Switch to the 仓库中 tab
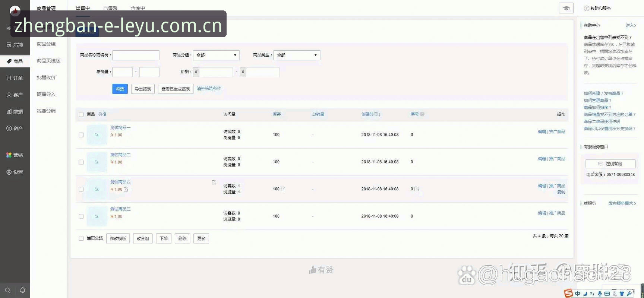Screen dimensions: 644x298 138,8
